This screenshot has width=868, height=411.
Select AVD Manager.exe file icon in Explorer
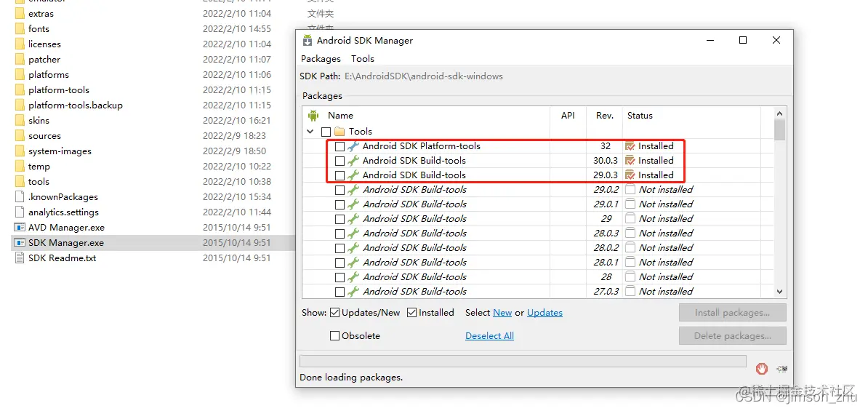pyautogui.click(x=20, y=228)
